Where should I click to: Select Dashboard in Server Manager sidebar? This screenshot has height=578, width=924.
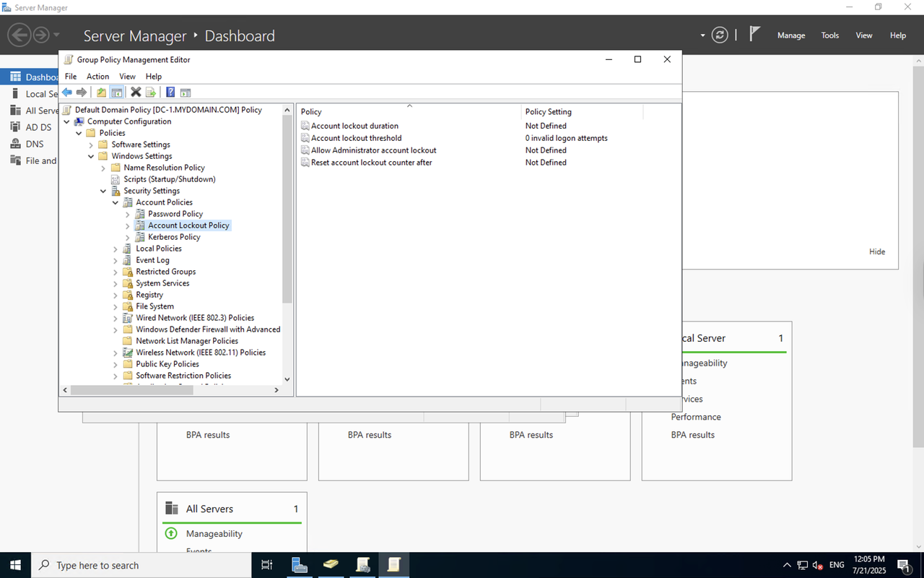pos(29,77)
